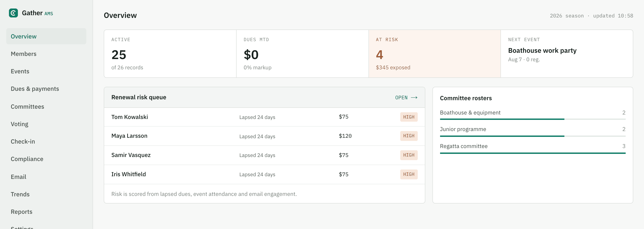This screenshot has width=644, height=229.
Task: Open the Boathouse work party event
Action: tap(542, 51)
